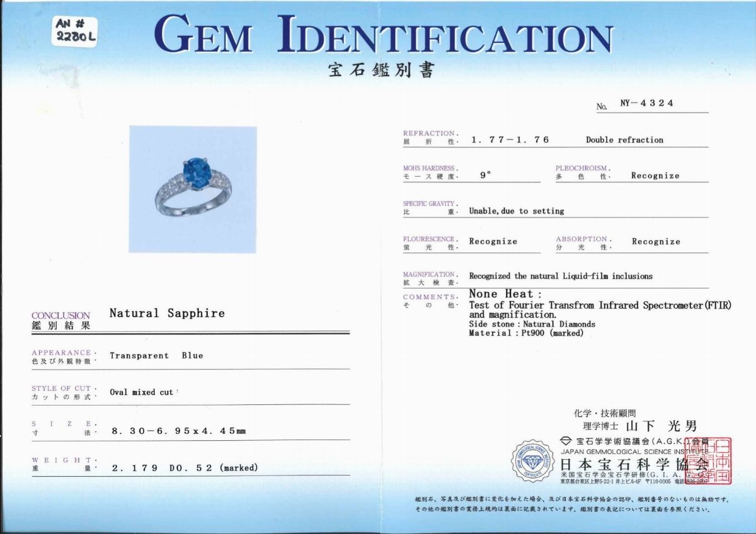Click the Oval mixed cut value

[x=141, y=392]
